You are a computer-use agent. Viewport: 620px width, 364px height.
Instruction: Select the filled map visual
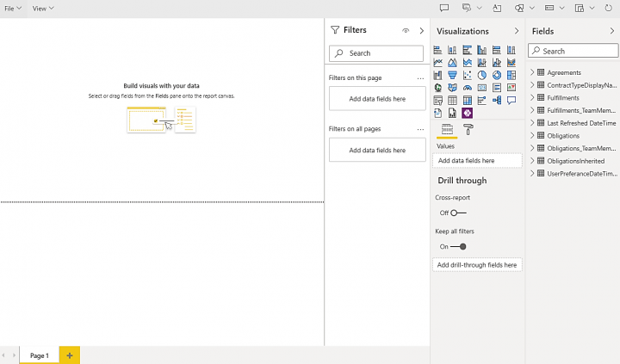(452, 88)
